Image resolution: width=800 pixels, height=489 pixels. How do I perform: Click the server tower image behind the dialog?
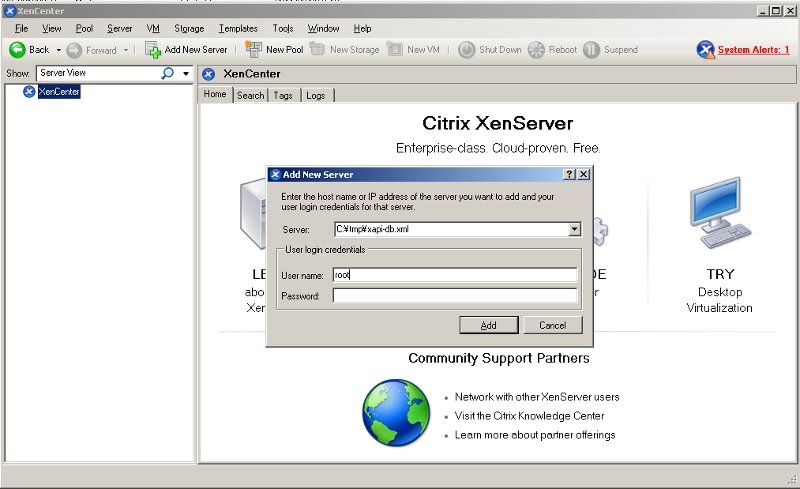tap(253, 214)
